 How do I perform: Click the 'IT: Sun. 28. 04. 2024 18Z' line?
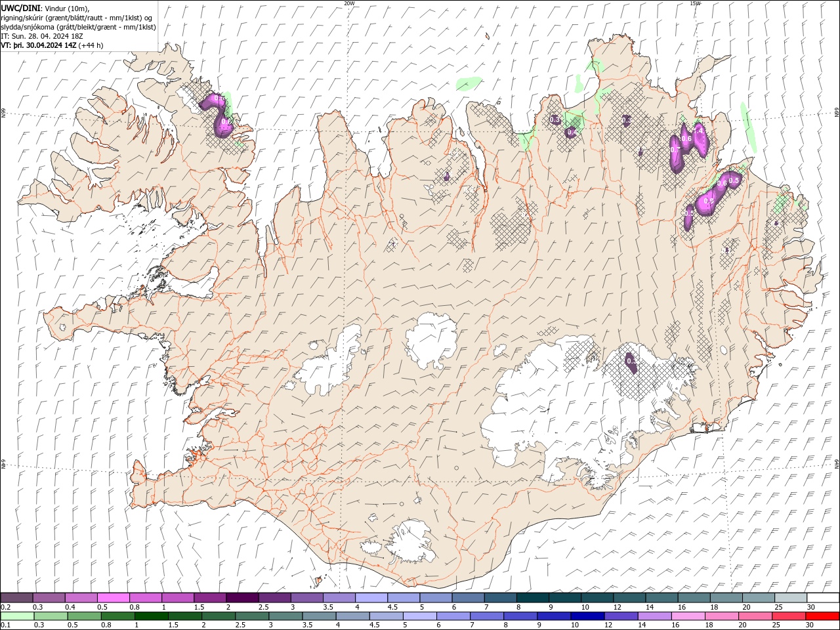point(41,36)
